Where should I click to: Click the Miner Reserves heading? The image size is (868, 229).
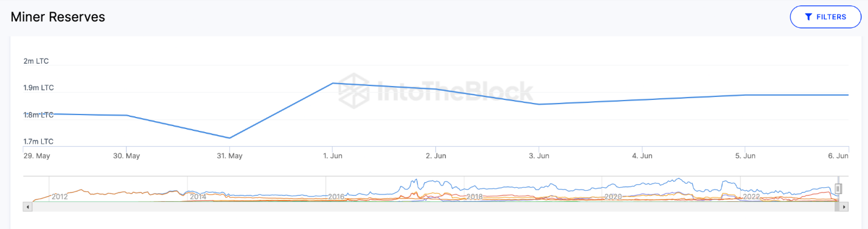click(58, 17)
